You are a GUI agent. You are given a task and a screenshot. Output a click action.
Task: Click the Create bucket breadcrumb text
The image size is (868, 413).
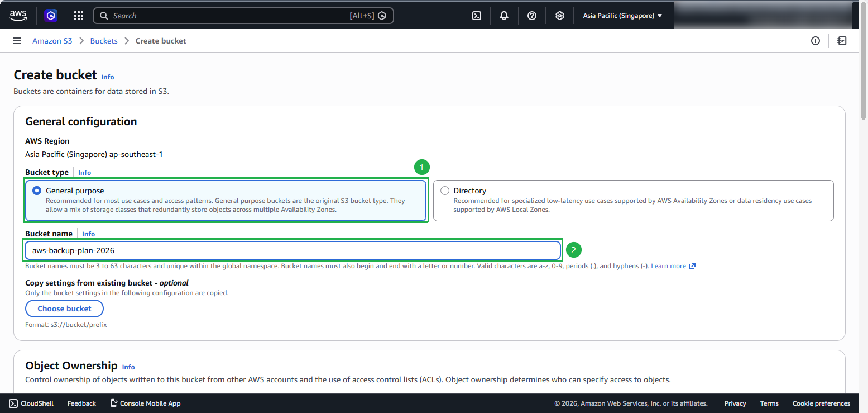click(x=161, y=41)
